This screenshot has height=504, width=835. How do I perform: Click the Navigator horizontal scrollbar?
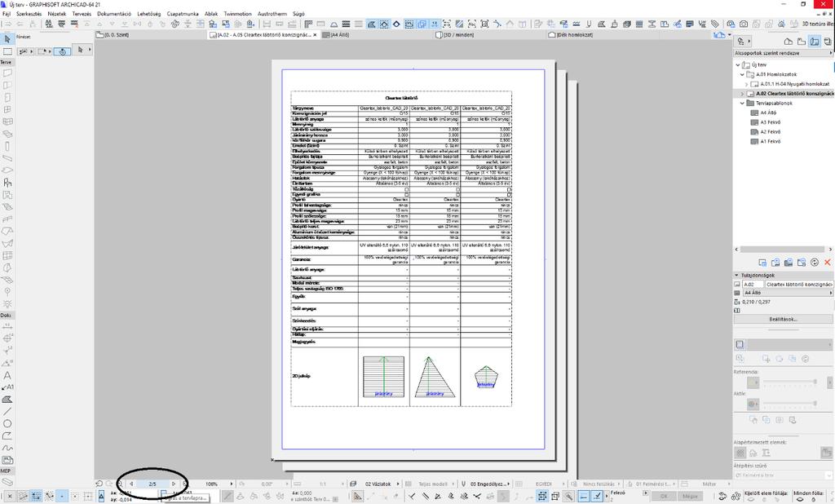784,250
